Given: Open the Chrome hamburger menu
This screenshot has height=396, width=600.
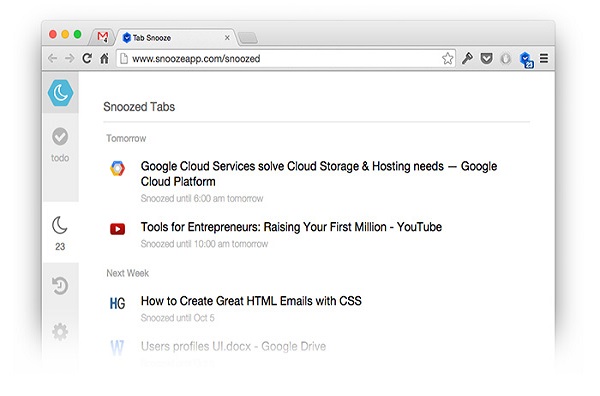Looking at the screenshot, I should click(544, 58).
